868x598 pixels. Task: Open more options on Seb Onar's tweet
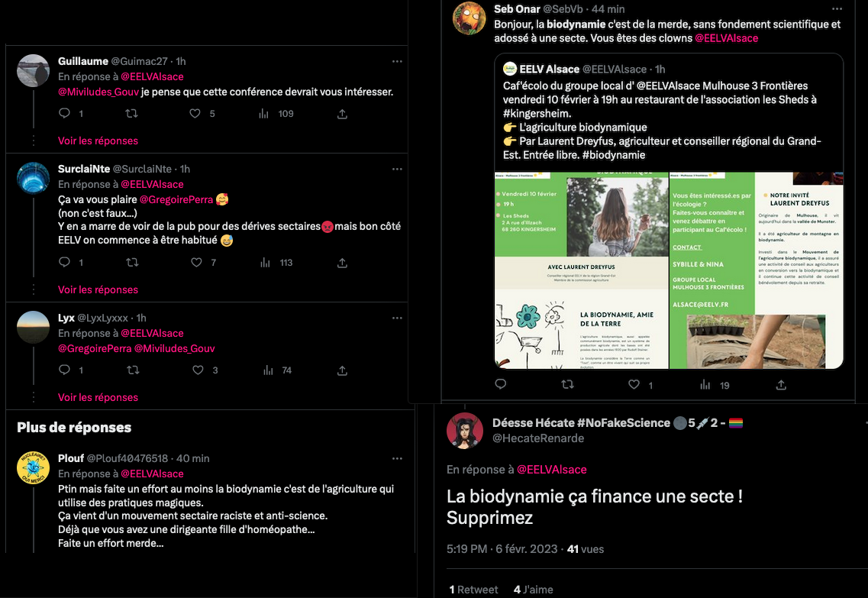[x=837, y=9]
